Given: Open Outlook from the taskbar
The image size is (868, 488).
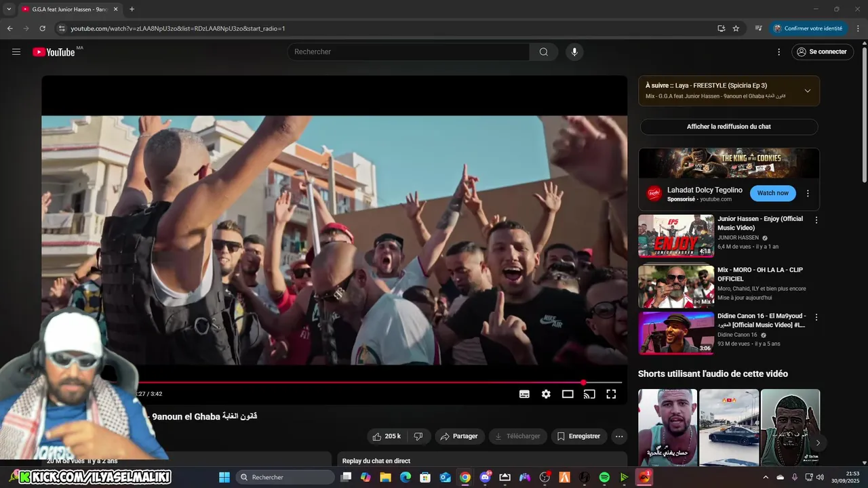Looking at the screenshot, I should (445, 477).
